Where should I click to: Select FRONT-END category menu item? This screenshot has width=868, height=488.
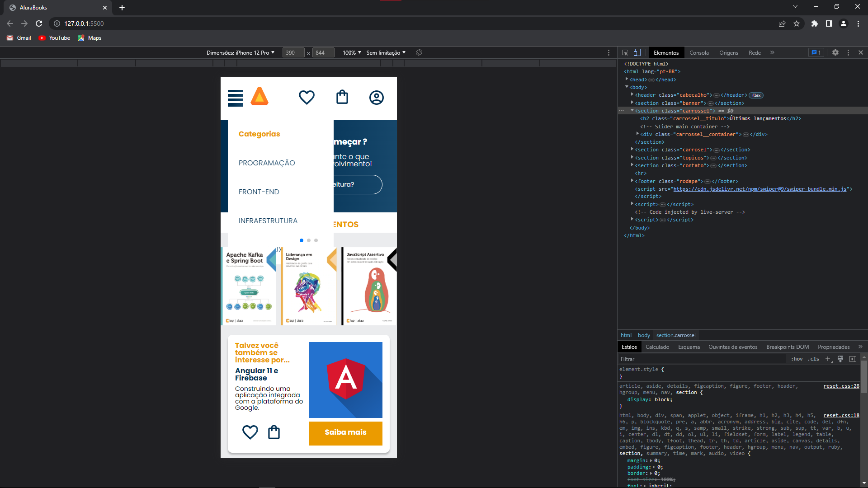point(259,191)
